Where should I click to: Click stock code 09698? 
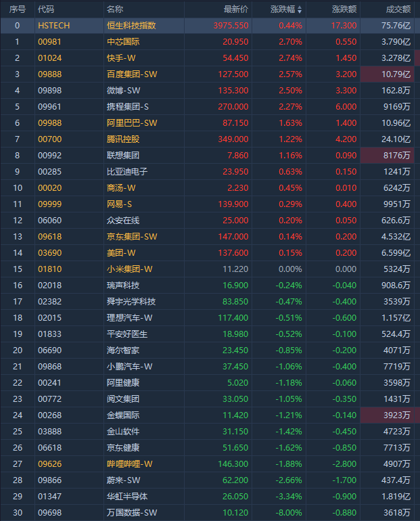point(50,513)
